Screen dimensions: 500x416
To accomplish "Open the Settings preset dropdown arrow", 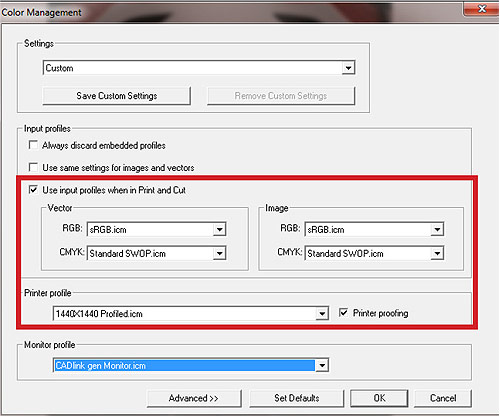I will [348, 68].
